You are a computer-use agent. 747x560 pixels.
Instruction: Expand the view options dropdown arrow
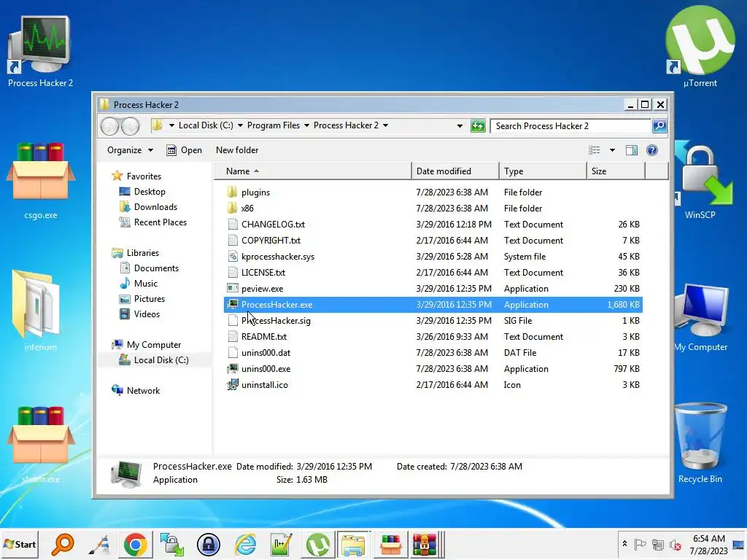[612, 150]
